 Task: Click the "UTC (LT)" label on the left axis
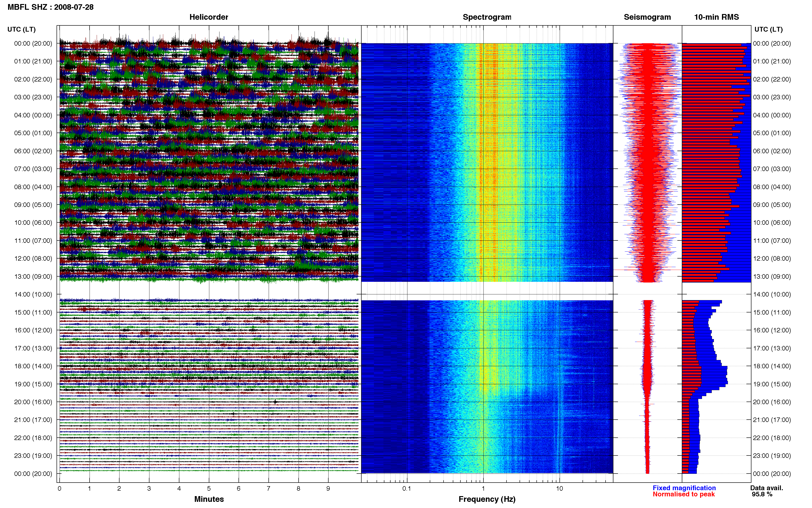tap(21, 29)
